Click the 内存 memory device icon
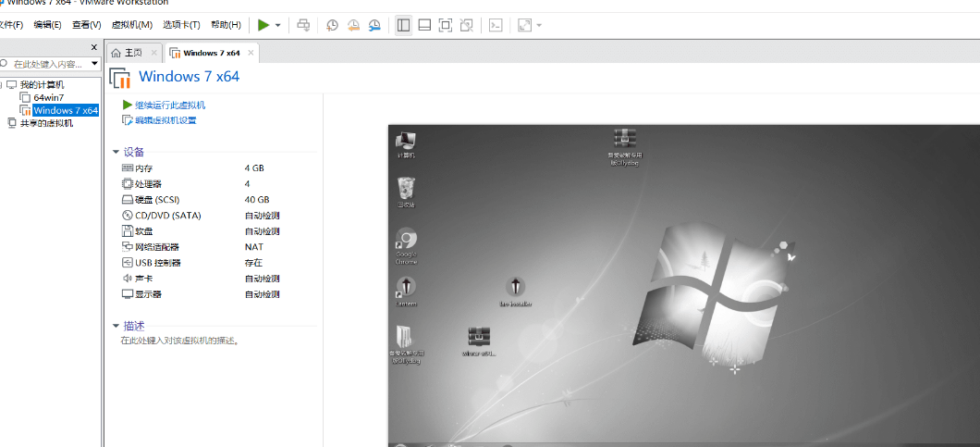The image size is (980, 447). [x=128, y=168]
